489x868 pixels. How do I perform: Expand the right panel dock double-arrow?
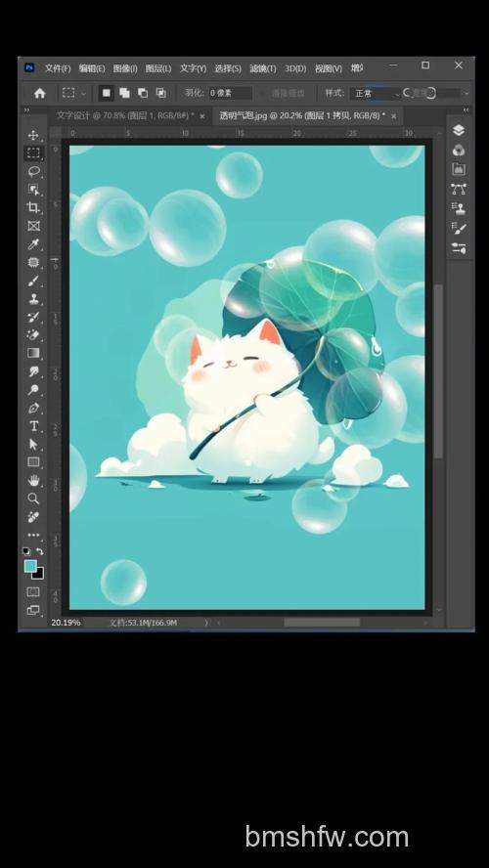click(466, 110)
